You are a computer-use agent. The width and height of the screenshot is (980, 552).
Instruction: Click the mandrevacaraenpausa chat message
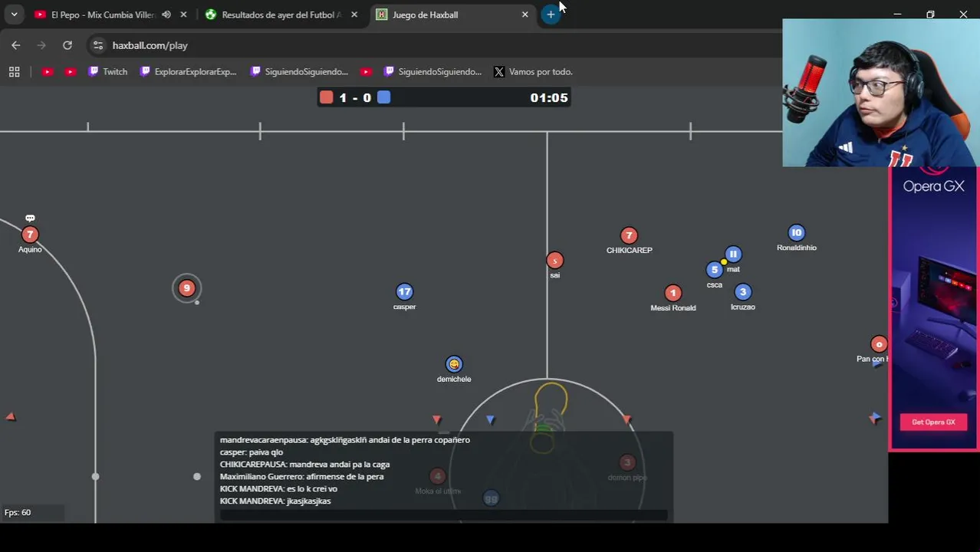(x=344, y=440)
